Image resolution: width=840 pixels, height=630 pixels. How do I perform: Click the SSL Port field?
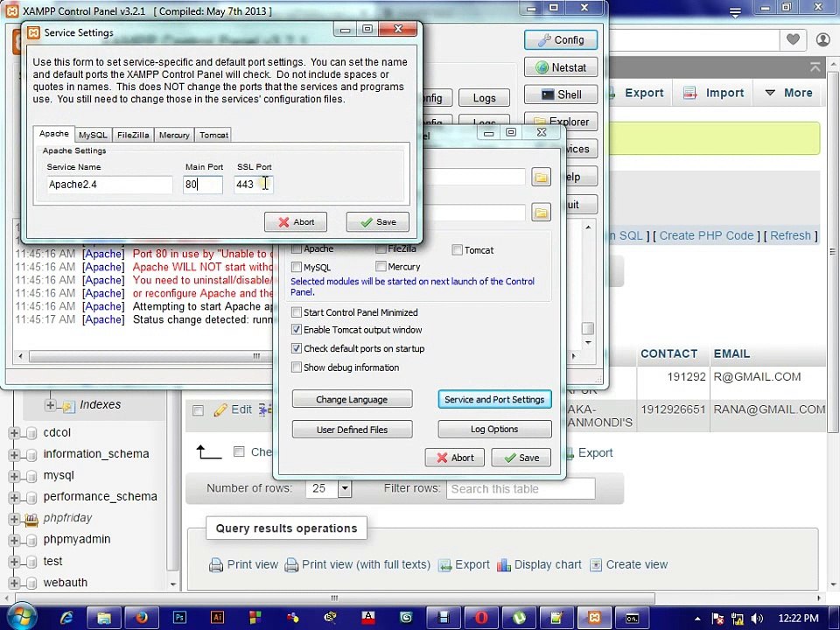pyautogui.click(x=254, y=185)
